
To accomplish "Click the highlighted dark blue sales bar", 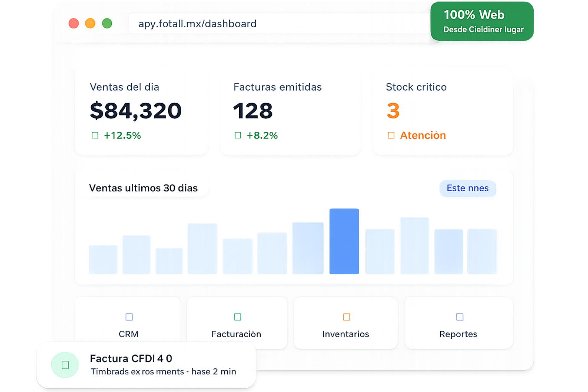I will tap(344, 241).
